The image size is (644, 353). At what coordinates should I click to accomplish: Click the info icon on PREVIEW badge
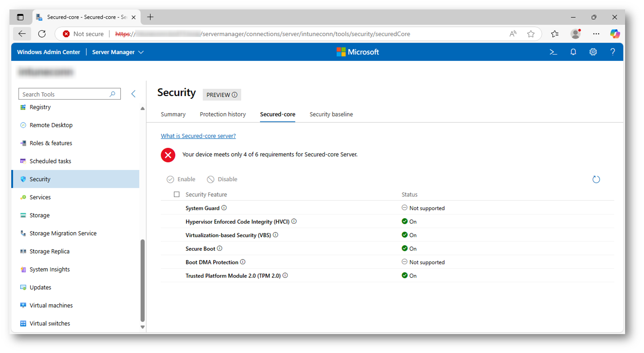pyautogui.click(x=235, y=95)
